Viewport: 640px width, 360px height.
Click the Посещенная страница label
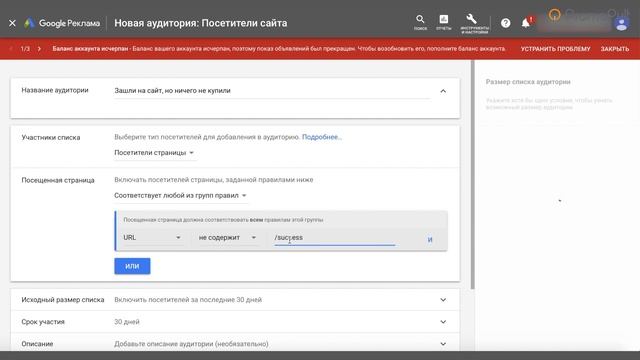click(58, 180)
